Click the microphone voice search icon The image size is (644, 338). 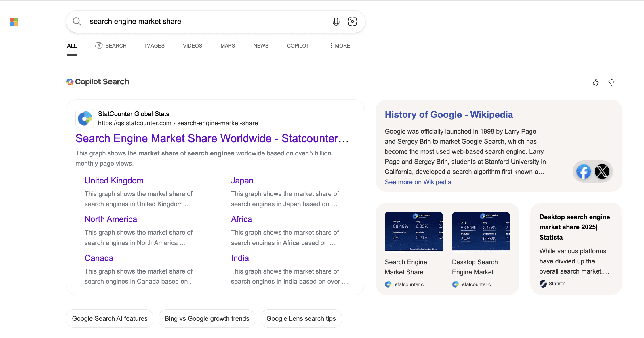click(x=336, y=22)
